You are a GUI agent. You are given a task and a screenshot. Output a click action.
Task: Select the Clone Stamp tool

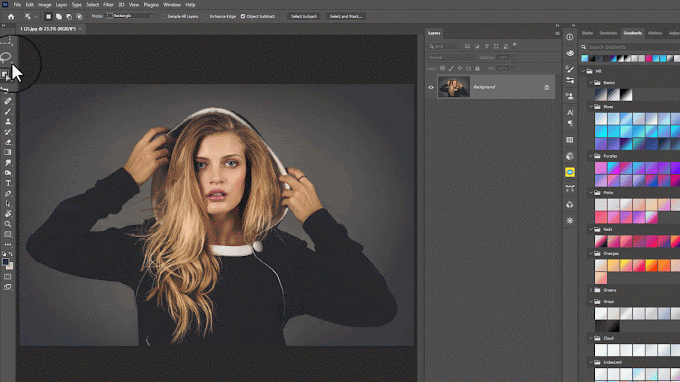tap(8, 122)
